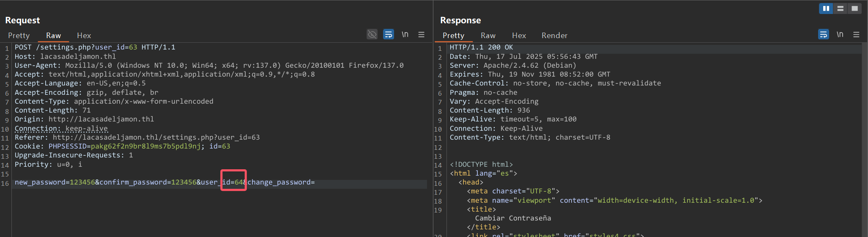Image resolution: width=868 pixels, height=237 pixels.
Task: Click the Connection: keep-alive request header
Action: point(61,128)
